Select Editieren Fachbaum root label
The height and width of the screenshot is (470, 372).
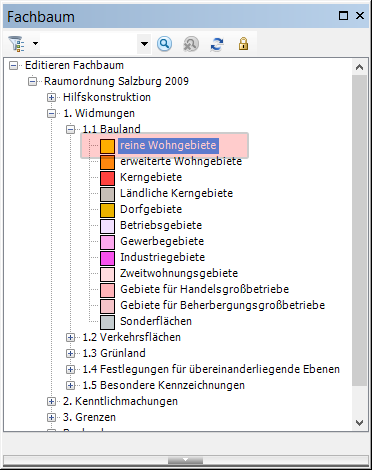pyautogui.click(x=74, y=65)
